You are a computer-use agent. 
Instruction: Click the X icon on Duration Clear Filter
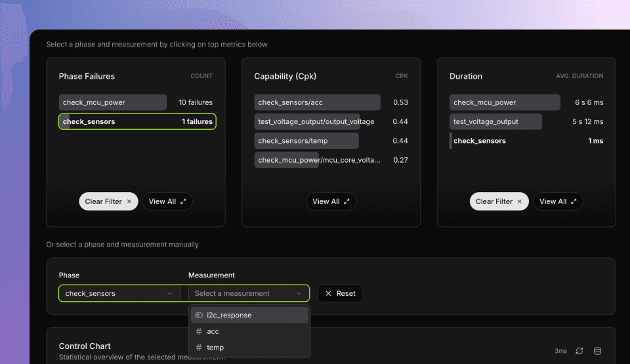pos(520,201)
